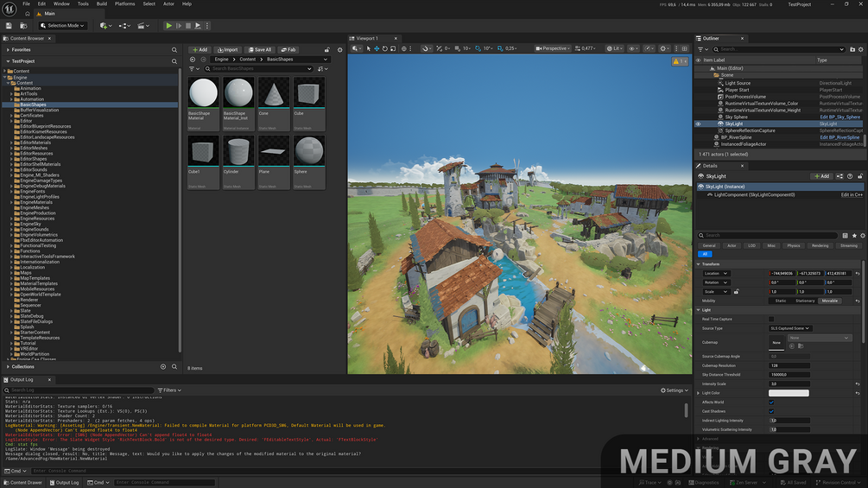Open the viewport settings gear dropdown
This screenshot has height=488, width=868.
(665, 48)
